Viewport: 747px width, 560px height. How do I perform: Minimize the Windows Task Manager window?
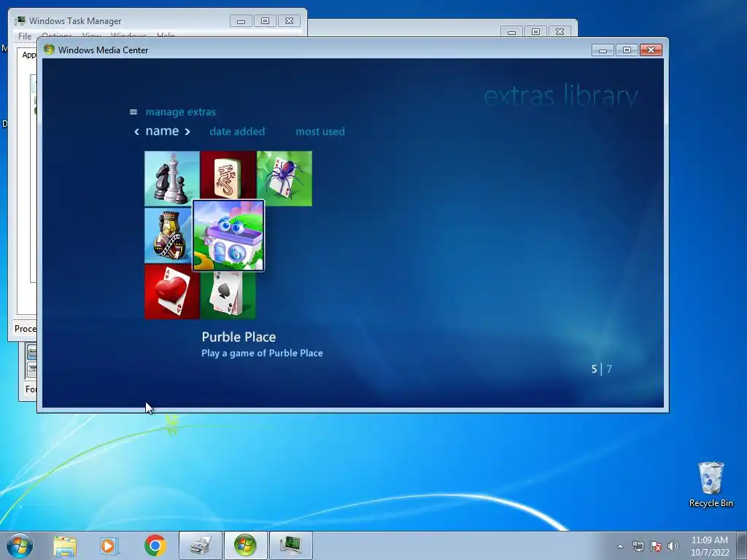[241, 21]
